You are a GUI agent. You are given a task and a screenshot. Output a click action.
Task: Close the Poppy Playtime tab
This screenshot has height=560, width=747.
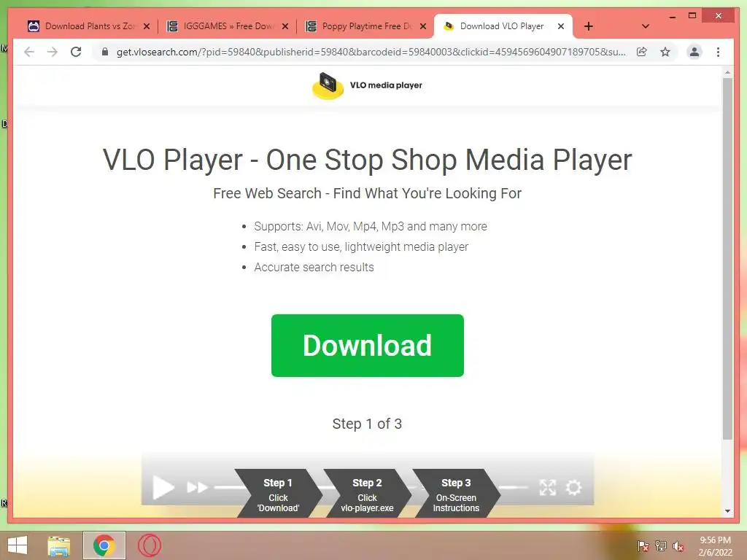[423, 27]
